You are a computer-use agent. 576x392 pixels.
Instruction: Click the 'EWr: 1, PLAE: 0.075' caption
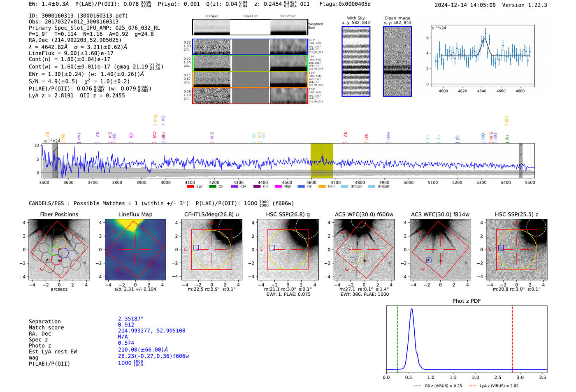point(288,295)
